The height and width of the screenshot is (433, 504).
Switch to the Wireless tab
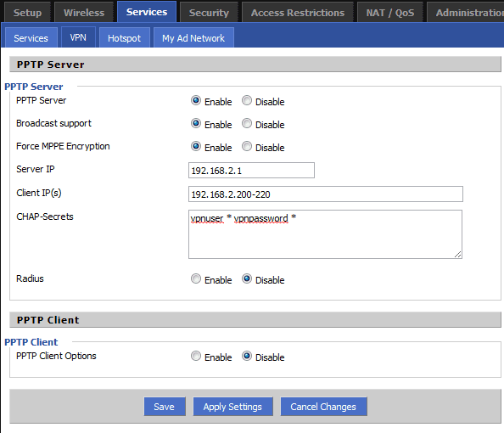coord(84,13)
